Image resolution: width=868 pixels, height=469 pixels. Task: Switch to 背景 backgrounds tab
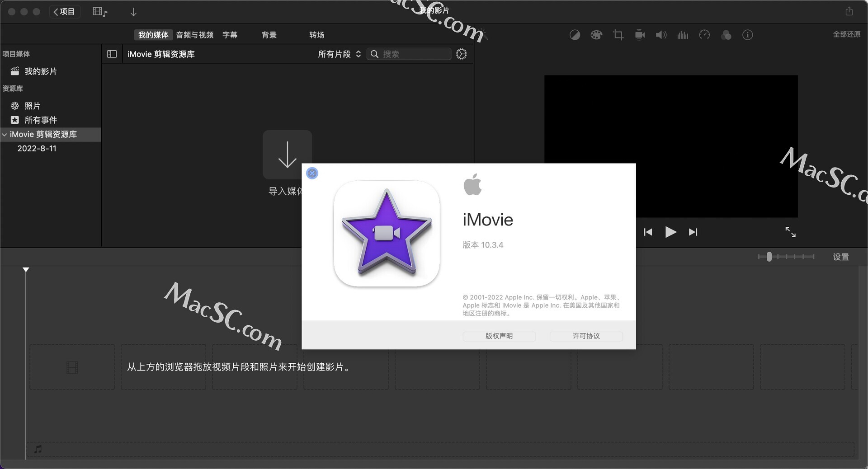tap(269, 35)
